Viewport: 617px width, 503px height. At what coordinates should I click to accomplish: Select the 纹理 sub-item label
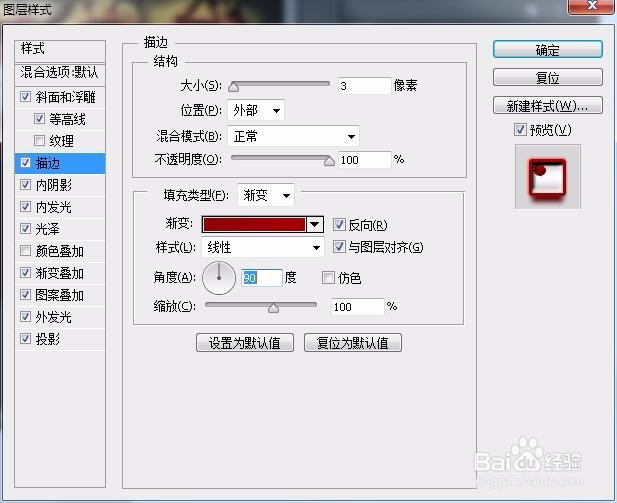click(x=61, y=141)
